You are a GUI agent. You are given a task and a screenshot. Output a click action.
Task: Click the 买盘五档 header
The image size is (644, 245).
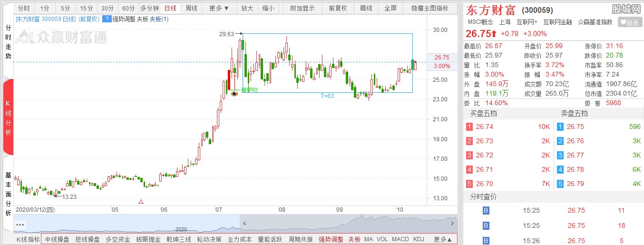[483, 114]
